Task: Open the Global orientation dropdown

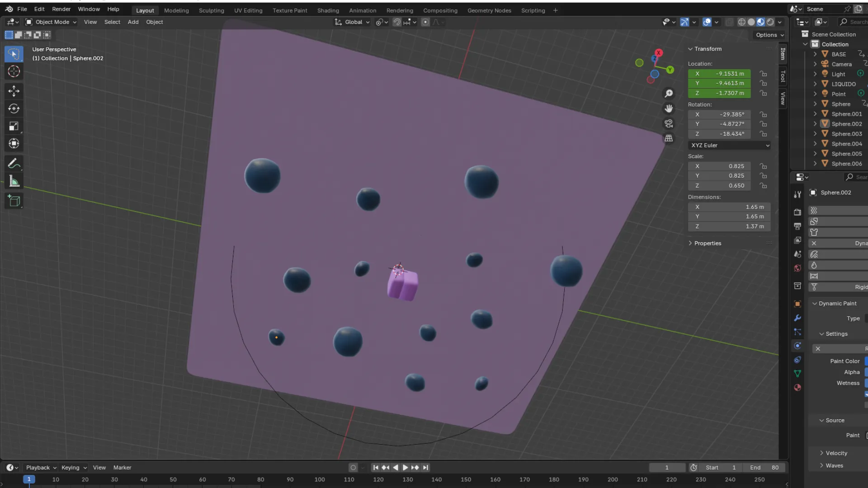Action: 353,22
